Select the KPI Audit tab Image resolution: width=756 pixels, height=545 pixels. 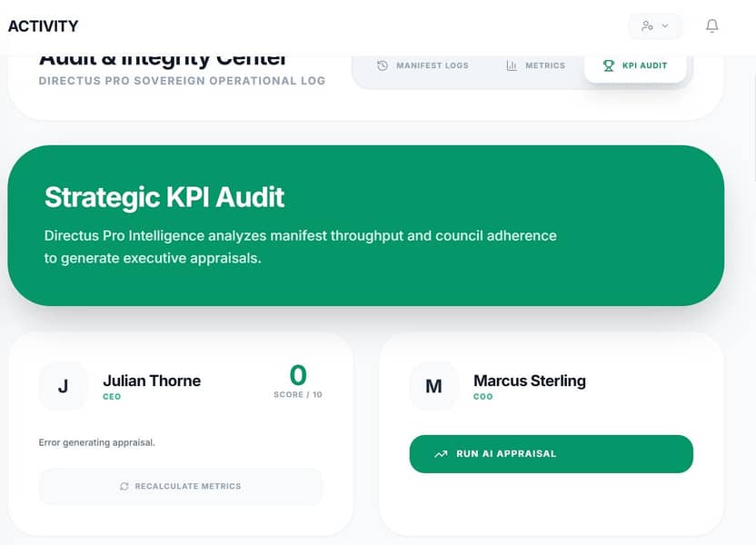coord(636,65)
